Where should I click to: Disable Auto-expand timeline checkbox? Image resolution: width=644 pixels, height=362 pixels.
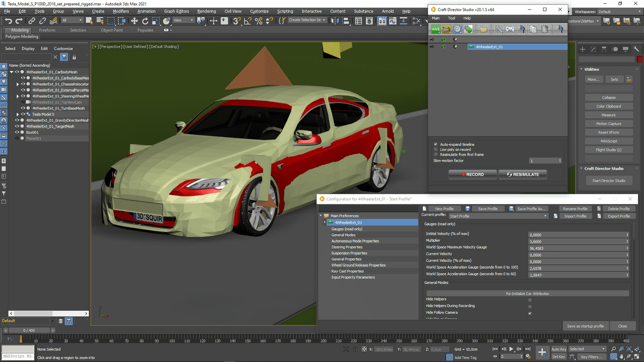[x=436, y=144]
